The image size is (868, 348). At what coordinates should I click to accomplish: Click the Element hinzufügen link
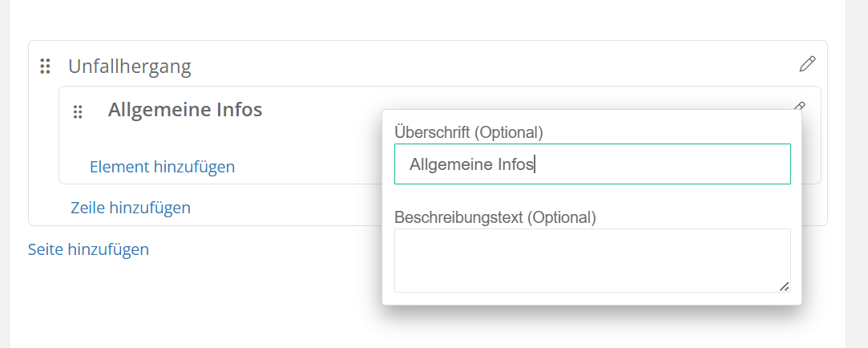[162, 167]
